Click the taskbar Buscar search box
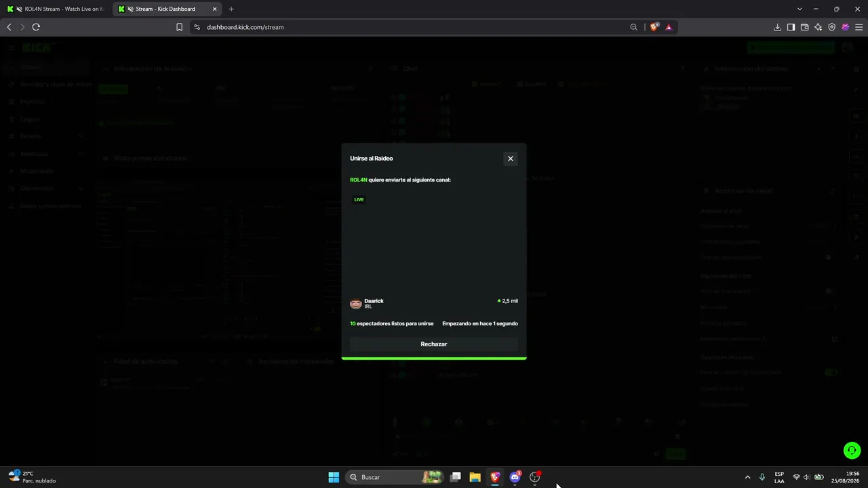Screen dimensions: 868x488 (x=396, y=477)
